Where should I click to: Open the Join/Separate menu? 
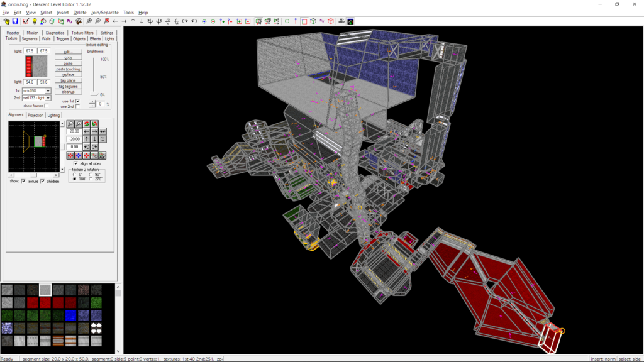pyautogui.click(x=104, y=13)
